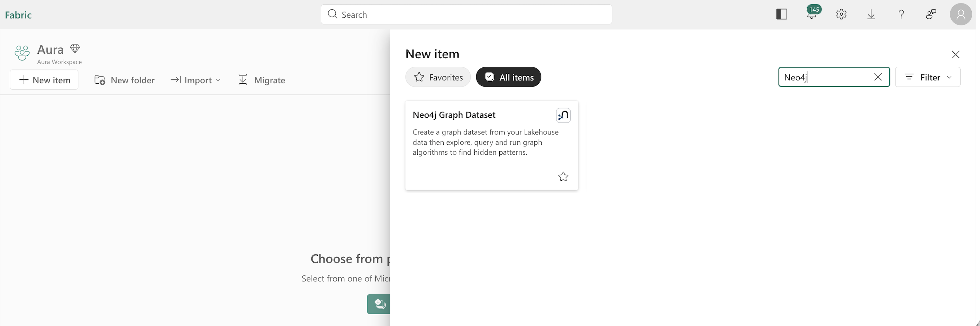Click the Download icon in header
This screenshot has height=326, width=980.
[x=871, y=15]
